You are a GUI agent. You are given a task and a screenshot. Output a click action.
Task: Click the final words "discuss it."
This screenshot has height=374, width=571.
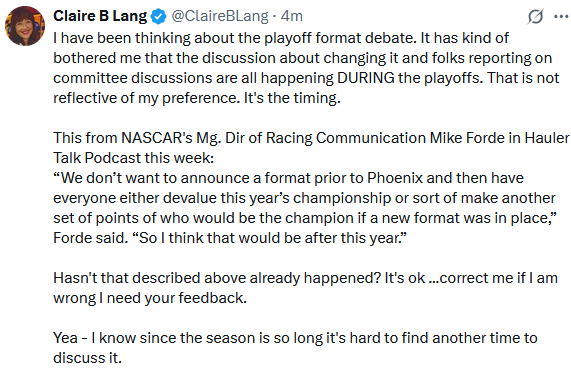coord(87,358)
